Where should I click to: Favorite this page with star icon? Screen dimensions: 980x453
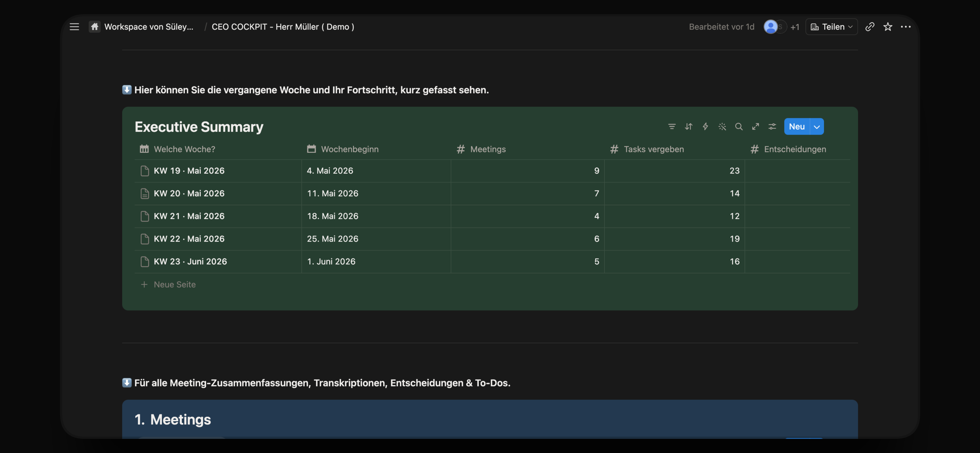[x=888, y=27]
